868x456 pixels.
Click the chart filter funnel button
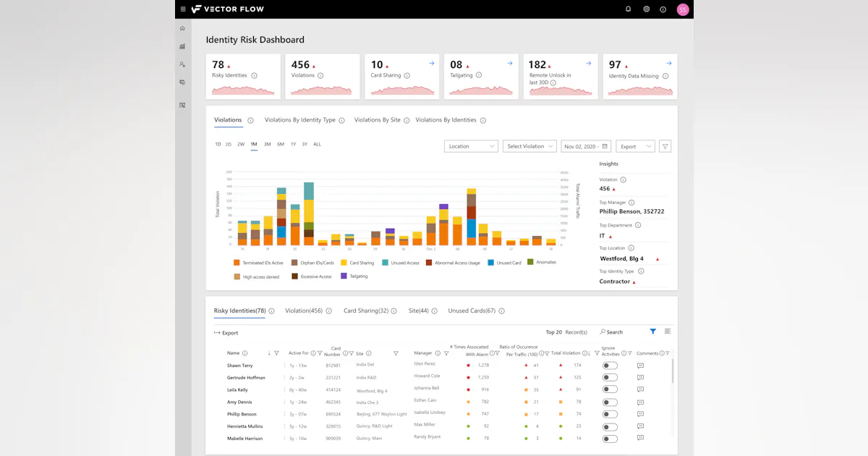point(665,146)
